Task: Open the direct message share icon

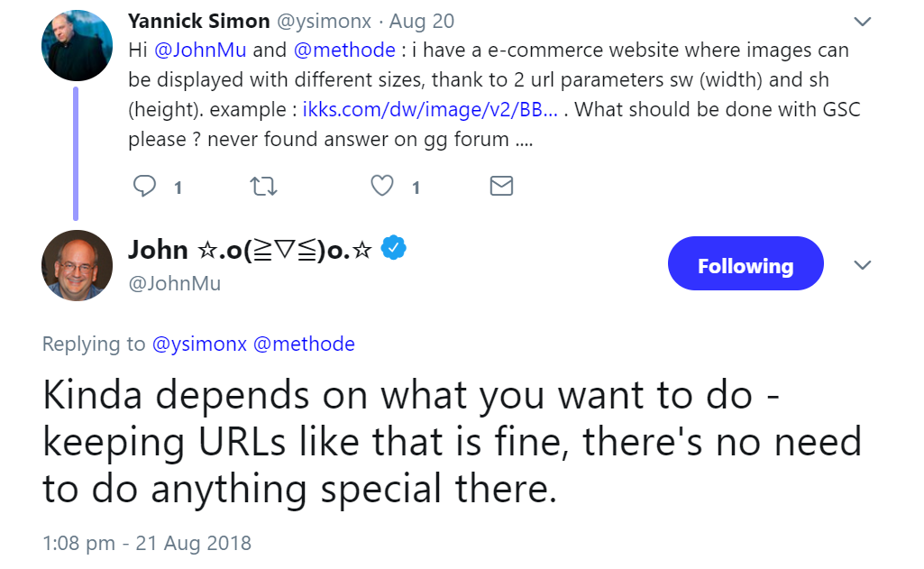Action: (x=501, y=186)
